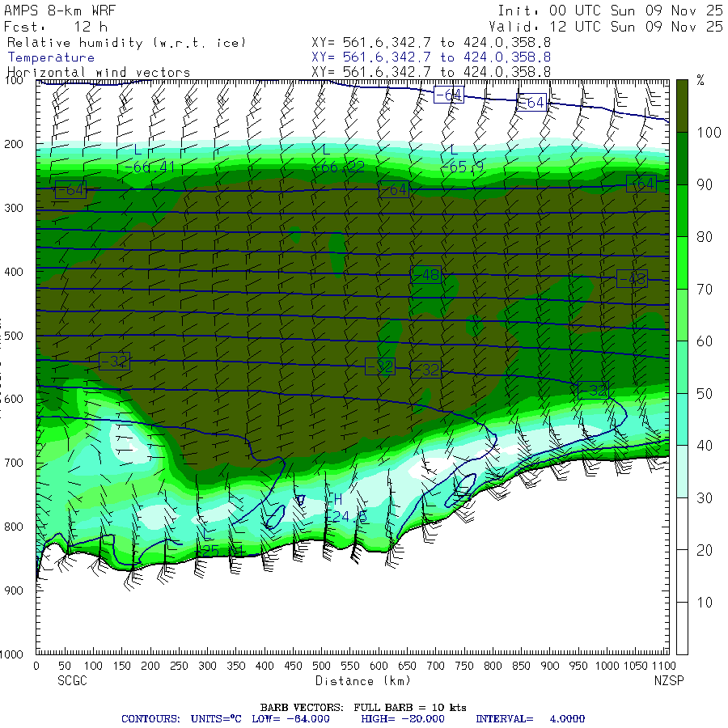
Task: Click the blue XY coordinates line
Action: (x=431, y=57)
